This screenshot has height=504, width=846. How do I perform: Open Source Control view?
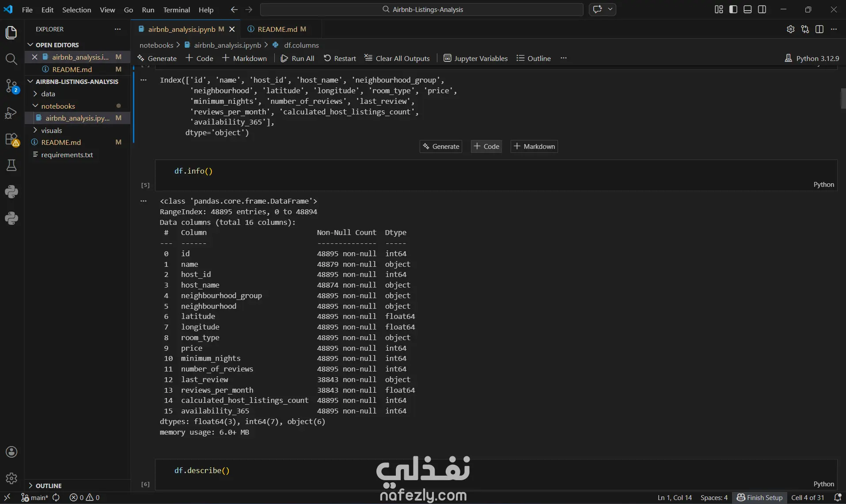pyautogui.click(x=11, y=86)
